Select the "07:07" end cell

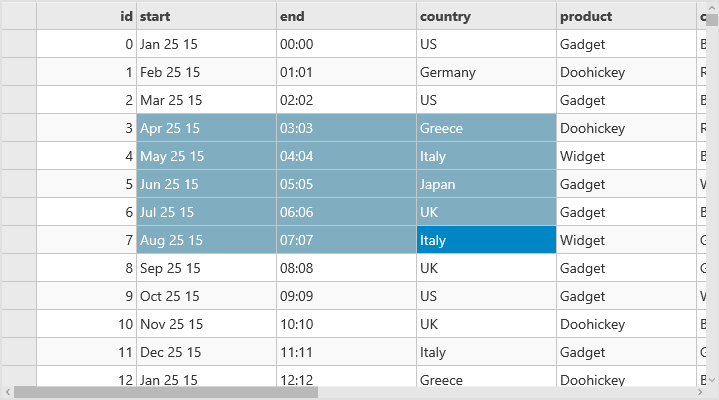pyautogui.click(x=346, y=240)
